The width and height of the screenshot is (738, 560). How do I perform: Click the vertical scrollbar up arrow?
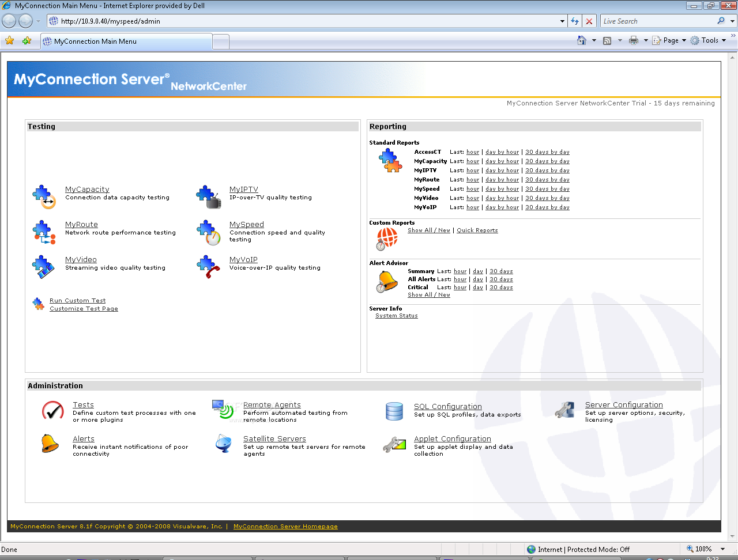tap(733, 57)
